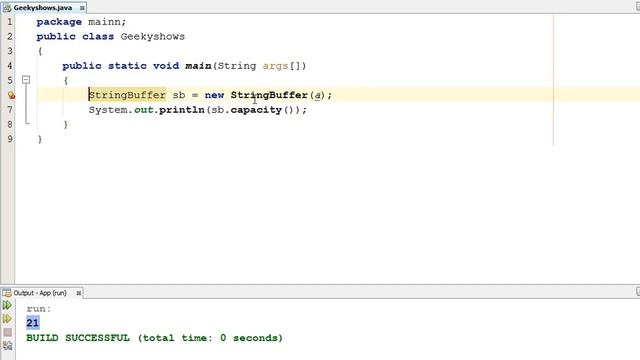
Task: Click the highlighted StringBuffer type on line 6
Action: [x=127, y=95]
